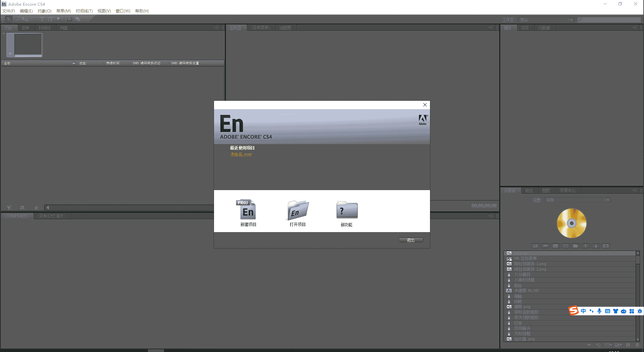Image resolution: width=644 pixels, height=352 pixels.
Task: Select 半透明 RL HD in the library list
Action: pos(570,291)
